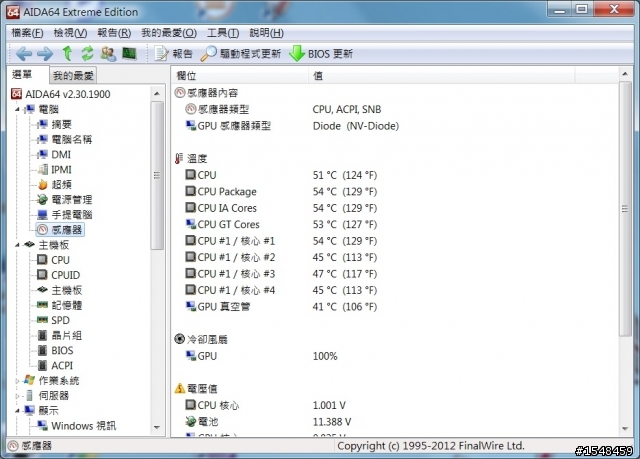This screenshot has height=459, width=640.
Task: Click sensor list scroll up arrow
Action: pos(625,74)
